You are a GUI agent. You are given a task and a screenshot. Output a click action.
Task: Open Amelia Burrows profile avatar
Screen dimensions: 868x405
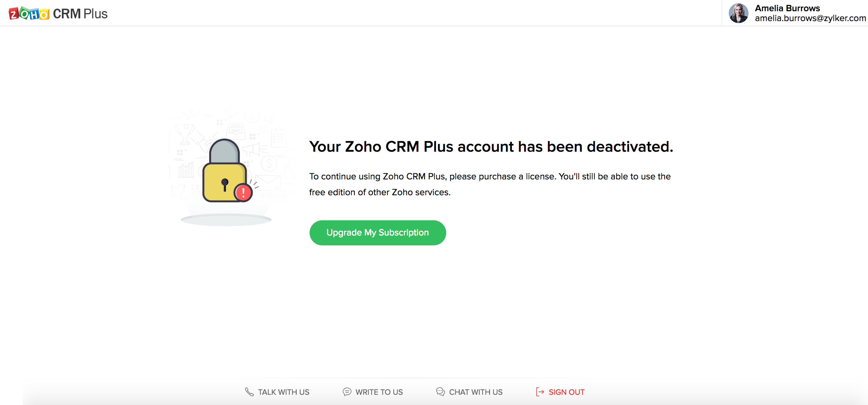pos(738,14)
